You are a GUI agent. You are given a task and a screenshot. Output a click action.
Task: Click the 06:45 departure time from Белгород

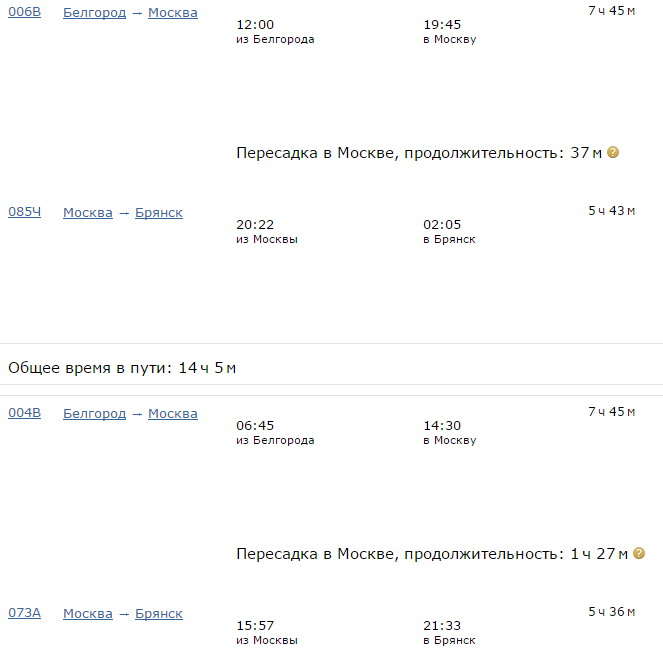click(x=255, y=426)
